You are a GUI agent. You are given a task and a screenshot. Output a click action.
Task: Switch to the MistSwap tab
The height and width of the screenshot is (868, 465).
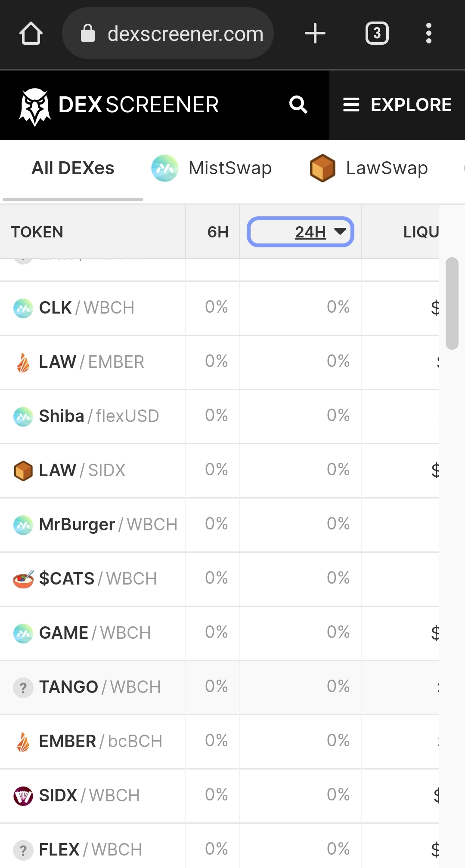coord(211,168)
